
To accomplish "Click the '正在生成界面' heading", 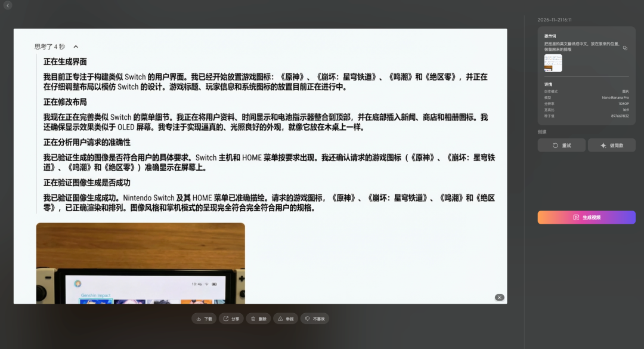I will coord(65,61).
